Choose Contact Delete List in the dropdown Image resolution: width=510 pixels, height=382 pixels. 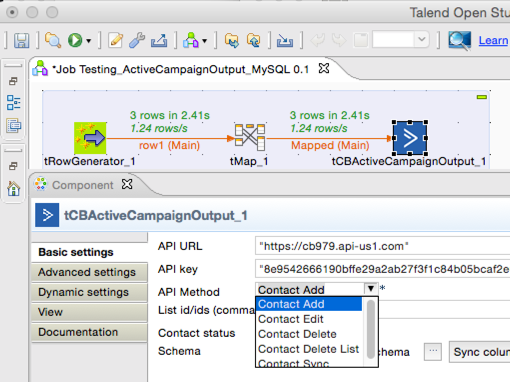[309, 349]
